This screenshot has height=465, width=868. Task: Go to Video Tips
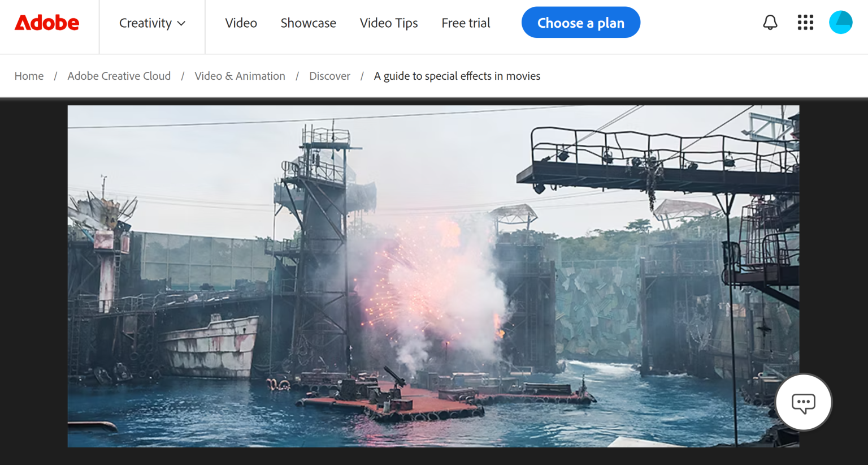(388, 23)
